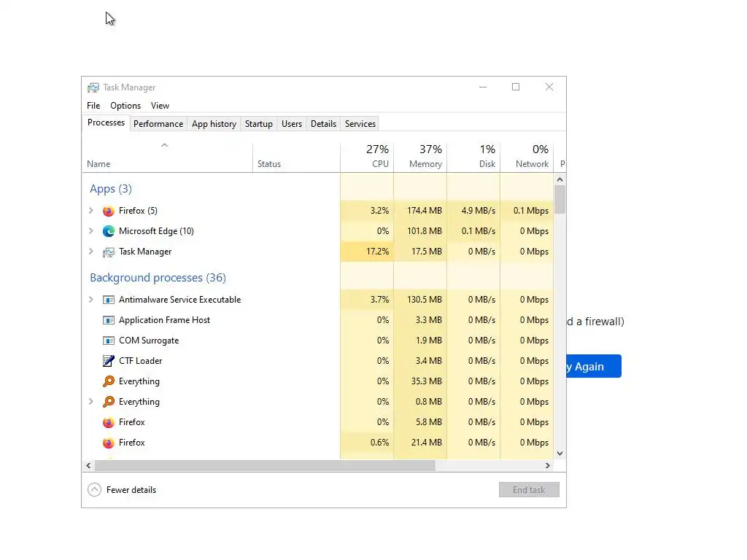747x560 pixels.
Task: Collapse view using Fewer details arrow icon
Action: [94, 490]
